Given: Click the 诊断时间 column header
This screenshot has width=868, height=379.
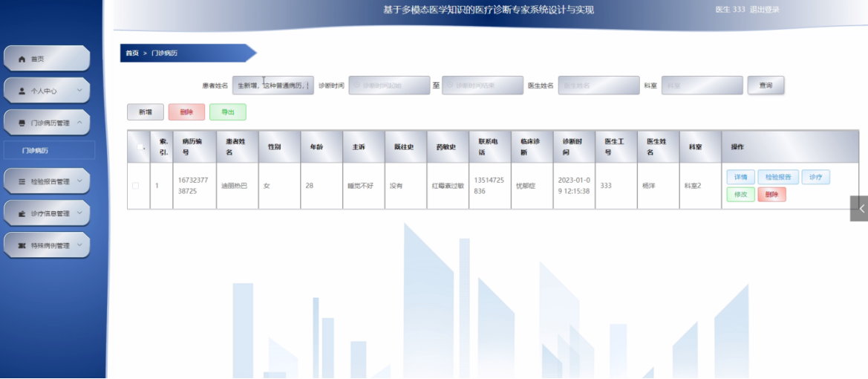Looking at the screenshot, I should coord(574,146).
